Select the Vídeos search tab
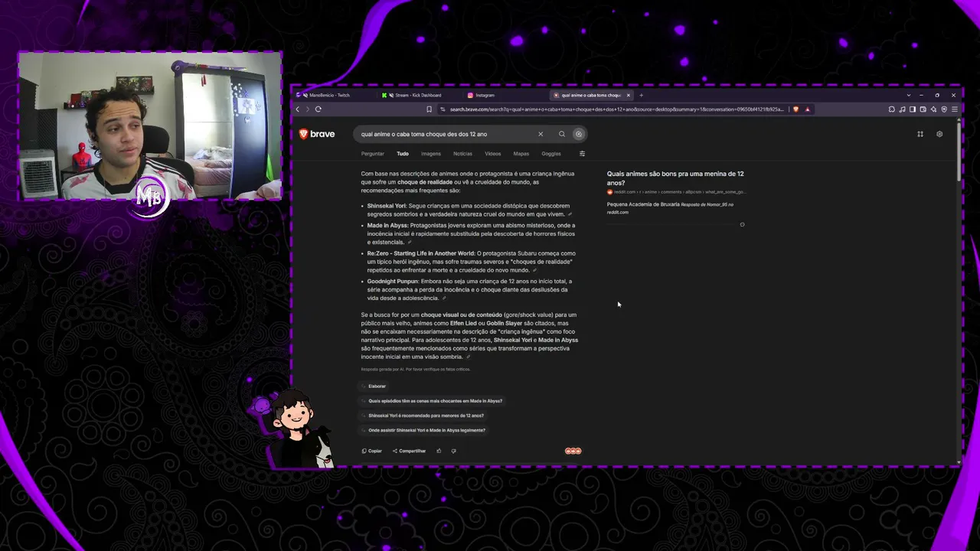Image resolution: width=980 pixels, height=551 pixels. (x=493, y=154)
